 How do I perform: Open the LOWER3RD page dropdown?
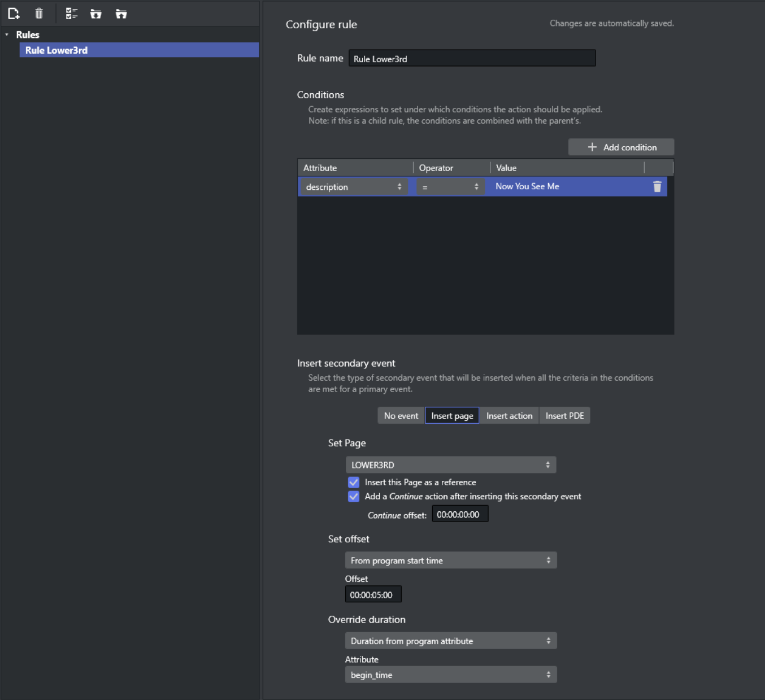click(x=451, y=465)
